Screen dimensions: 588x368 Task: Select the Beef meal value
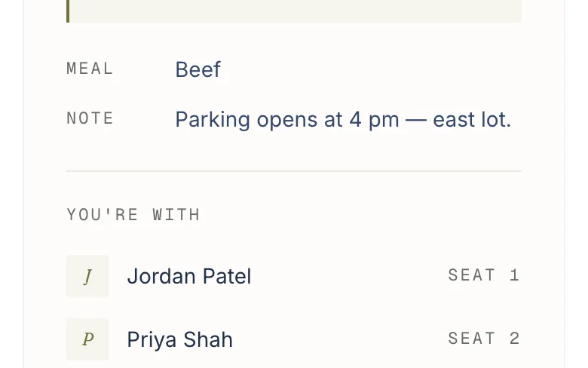coord(198,70)
